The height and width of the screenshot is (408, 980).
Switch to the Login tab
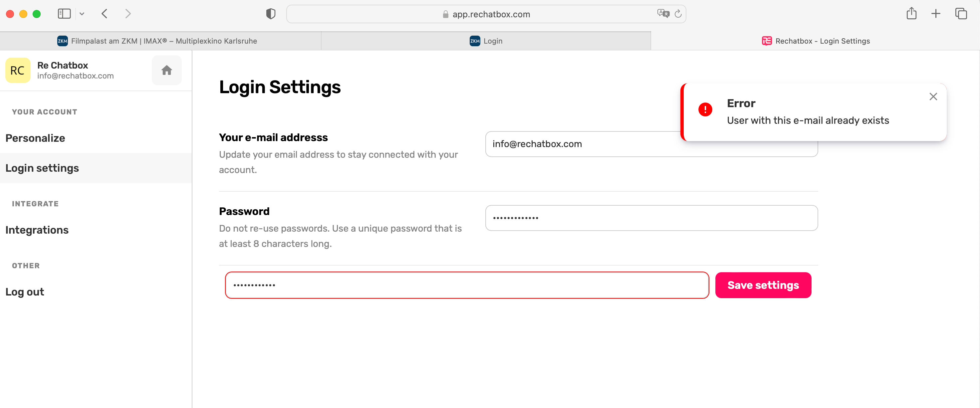point(486,41)
